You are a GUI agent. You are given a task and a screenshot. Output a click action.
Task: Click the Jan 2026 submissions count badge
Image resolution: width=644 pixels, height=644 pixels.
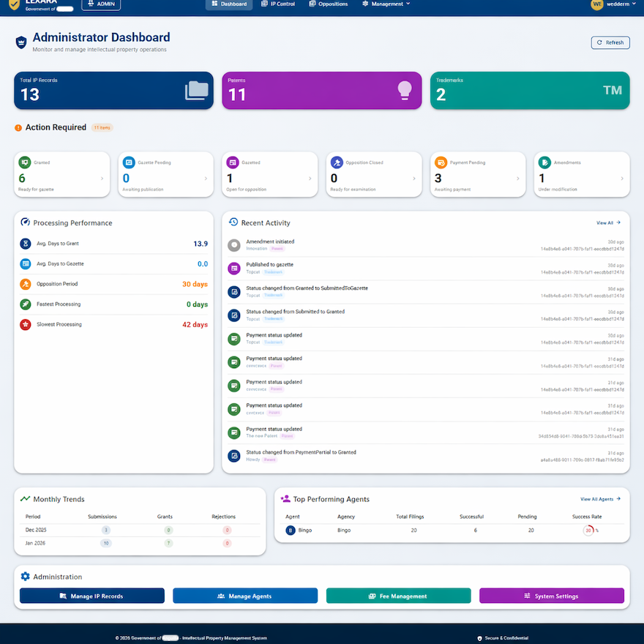click(x=106, y=543)
